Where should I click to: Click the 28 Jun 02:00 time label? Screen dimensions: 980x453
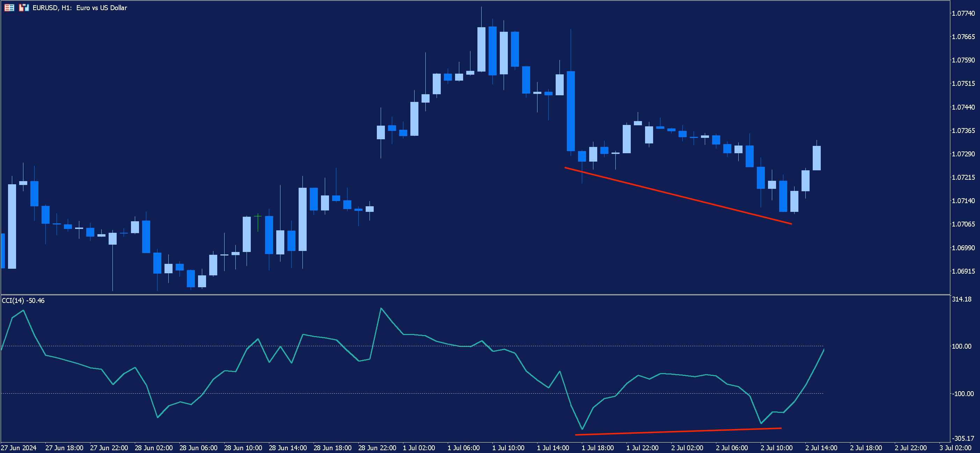tap(154, 448)
